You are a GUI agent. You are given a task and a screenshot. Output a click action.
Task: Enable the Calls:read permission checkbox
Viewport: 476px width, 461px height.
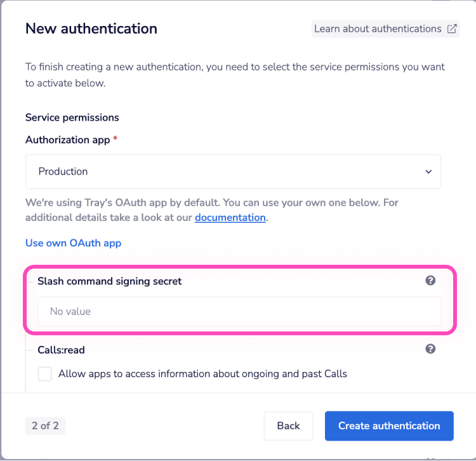[x=45, y=373]
